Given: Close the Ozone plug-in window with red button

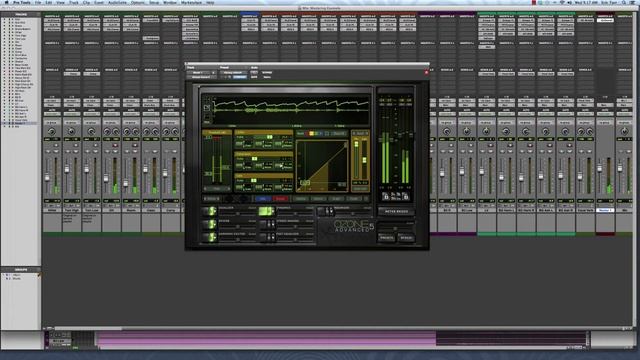Looking at the screenshot, I should tap(426, 72).
